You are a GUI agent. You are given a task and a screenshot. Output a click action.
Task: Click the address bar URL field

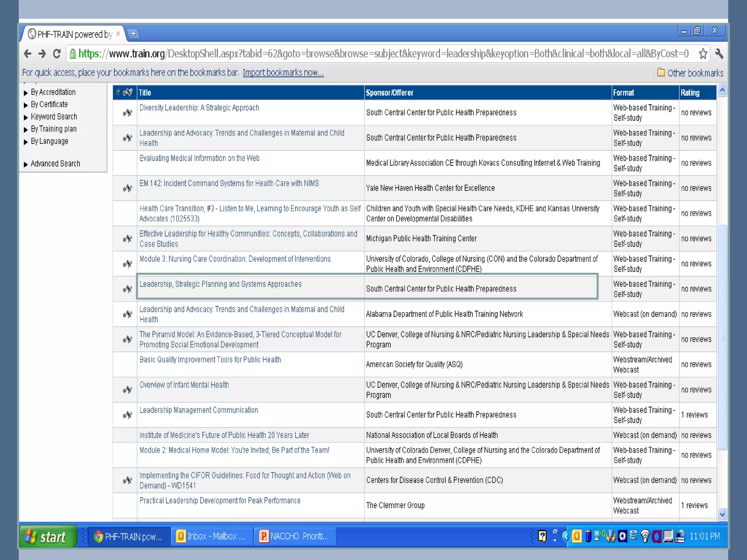tap(383, 54)
